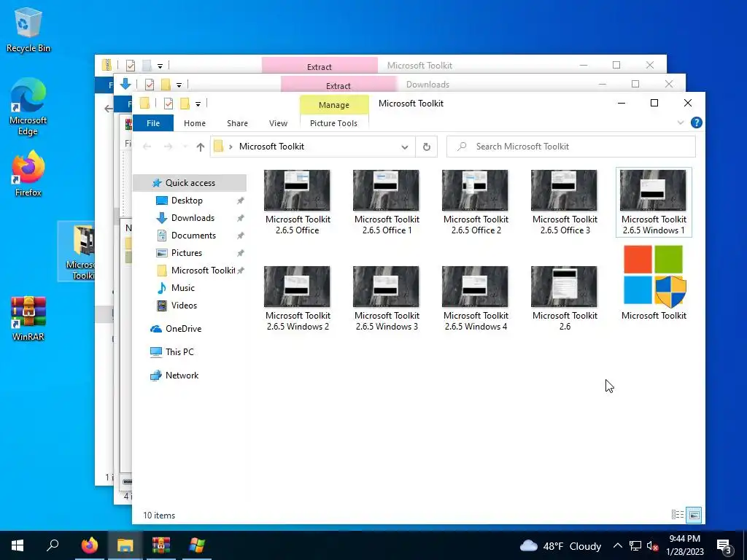The height and width of the screenshot is (560, 747).
Task: Switch to WinRAR on taskbar
Action: (x=161, y=545)
